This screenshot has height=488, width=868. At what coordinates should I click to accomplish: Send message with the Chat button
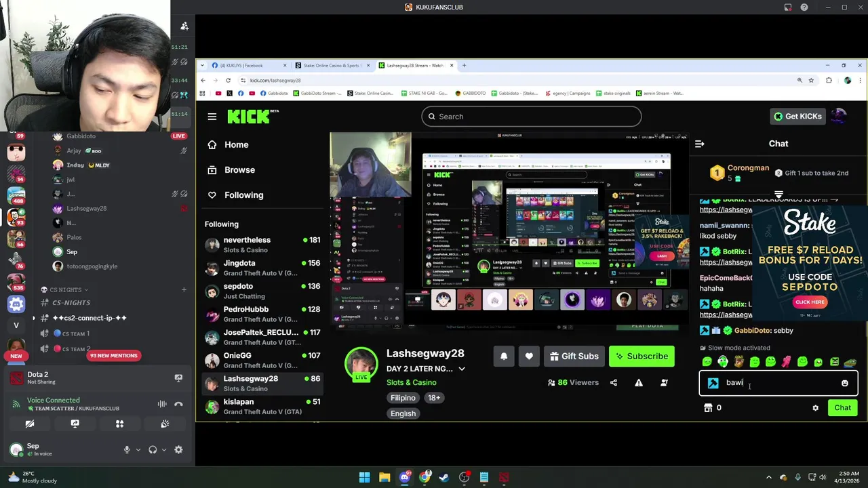click(843, 408)
